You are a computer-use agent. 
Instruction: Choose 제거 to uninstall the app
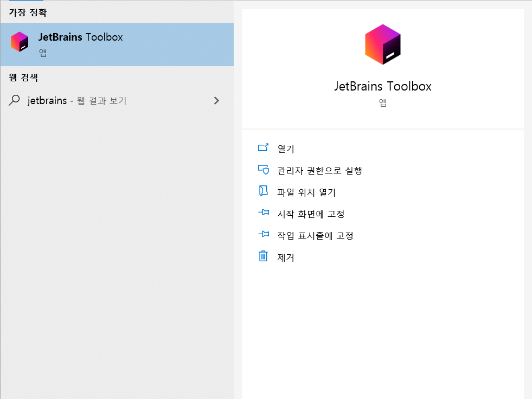pos(286,258)
